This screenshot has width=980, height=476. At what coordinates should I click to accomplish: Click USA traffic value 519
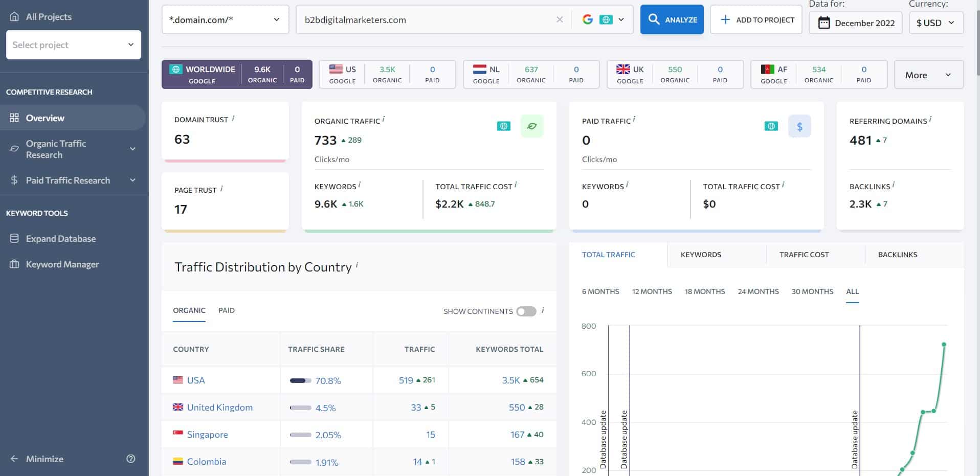(406, 380)
